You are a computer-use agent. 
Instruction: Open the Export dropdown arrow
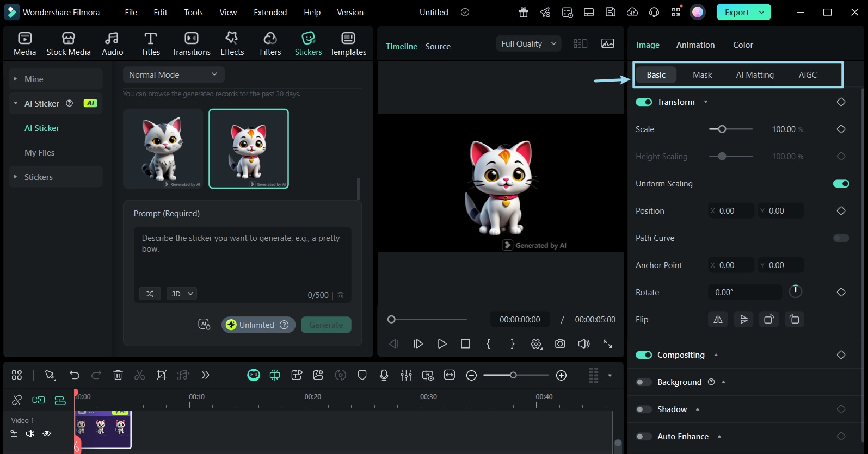point(762,12)
